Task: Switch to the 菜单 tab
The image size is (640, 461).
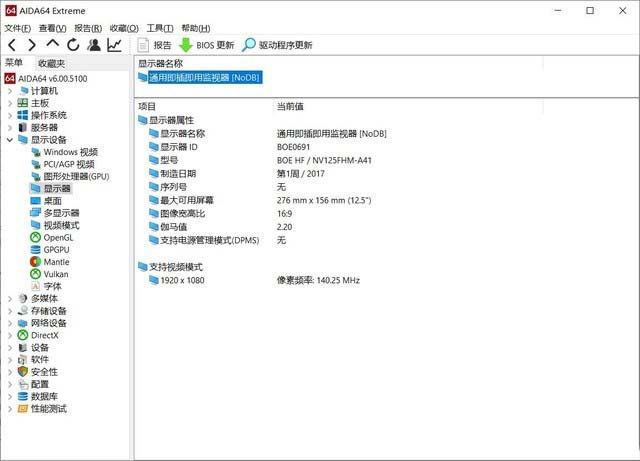Action: click(x=14, y=63)
